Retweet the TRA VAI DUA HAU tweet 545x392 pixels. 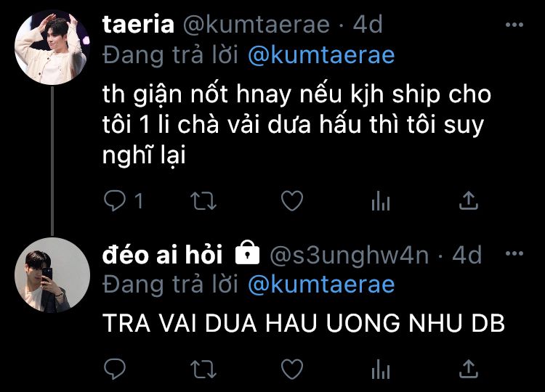pyautogui.click(x=203, y=369)
